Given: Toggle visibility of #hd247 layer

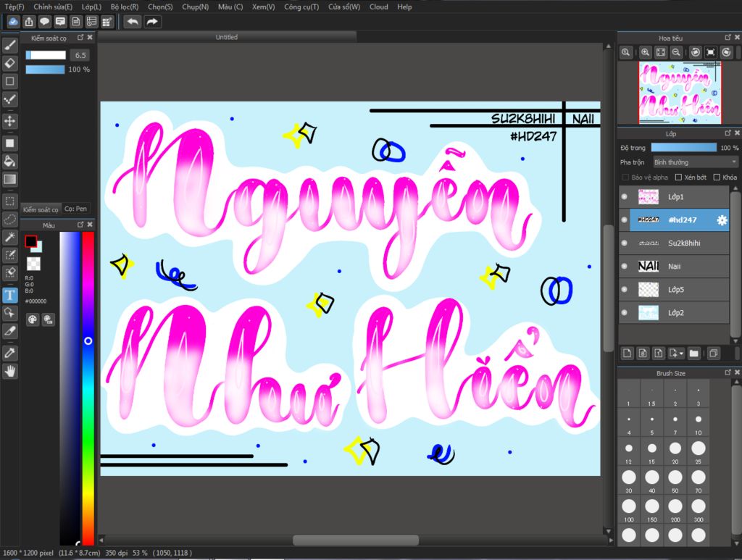Looking at the screenshot, I should pyautogui.click(x=624, y=220).
